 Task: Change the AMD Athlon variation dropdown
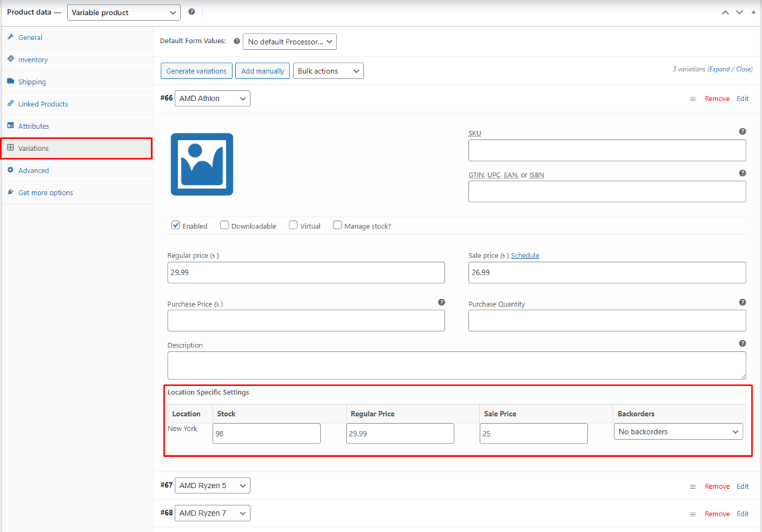tap(212, 97)
